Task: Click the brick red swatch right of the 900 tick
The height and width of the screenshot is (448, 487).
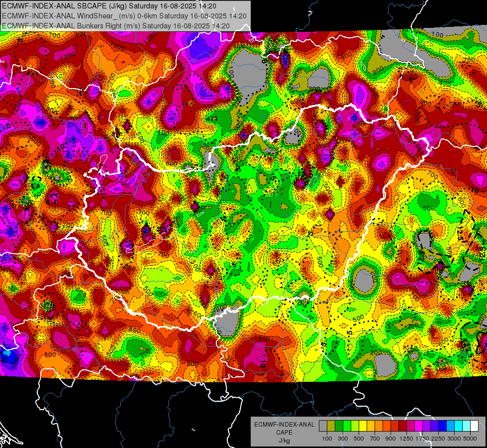Action: (x=395, y=426)
